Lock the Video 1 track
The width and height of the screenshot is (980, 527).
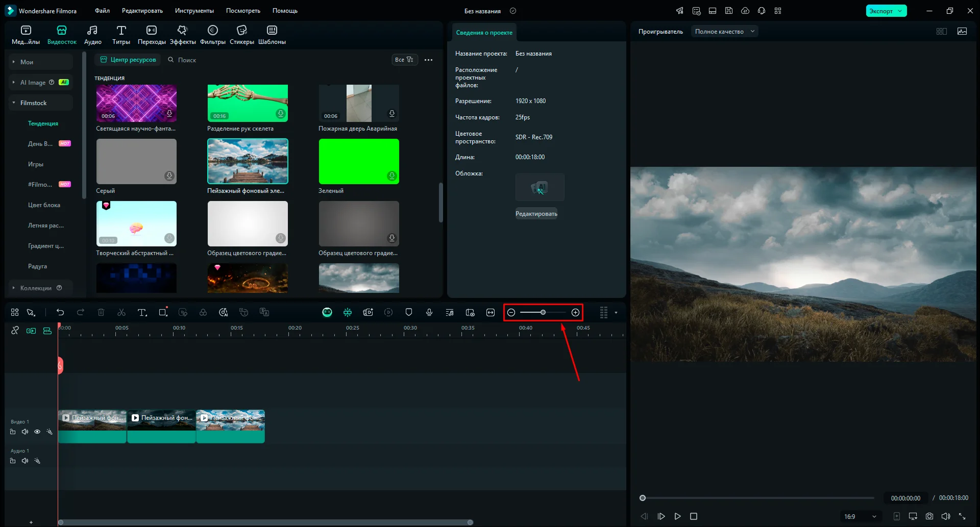click(13, 432)
